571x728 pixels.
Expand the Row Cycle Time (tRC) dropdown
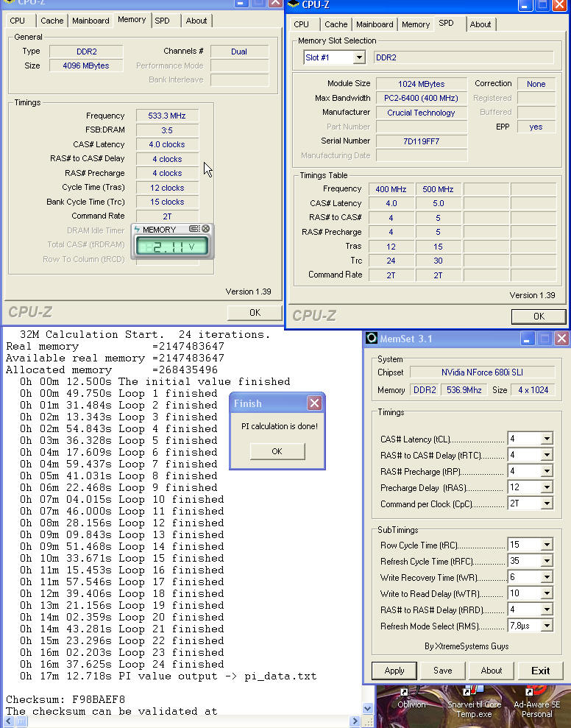[x=547, y=545]
